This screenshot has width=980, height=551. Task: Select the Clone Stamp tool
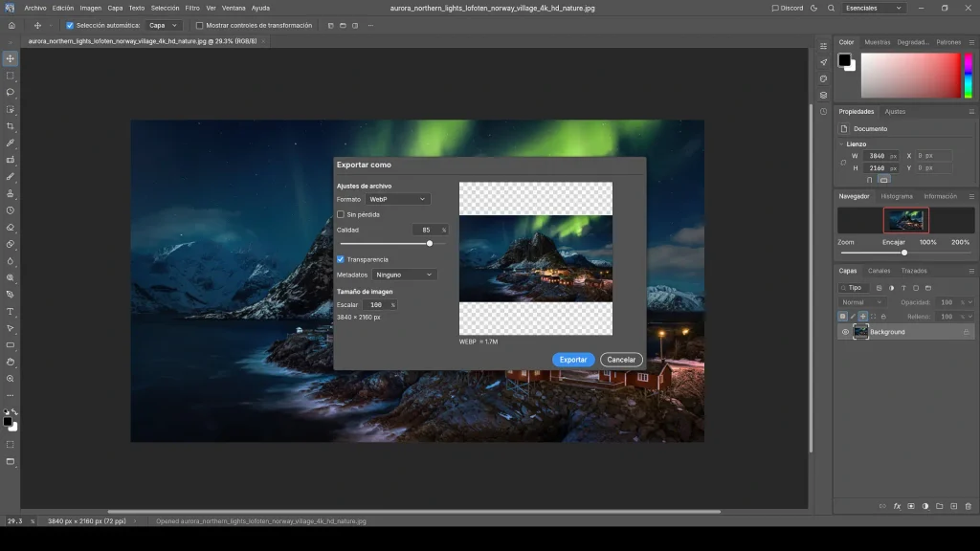point(10,193)
